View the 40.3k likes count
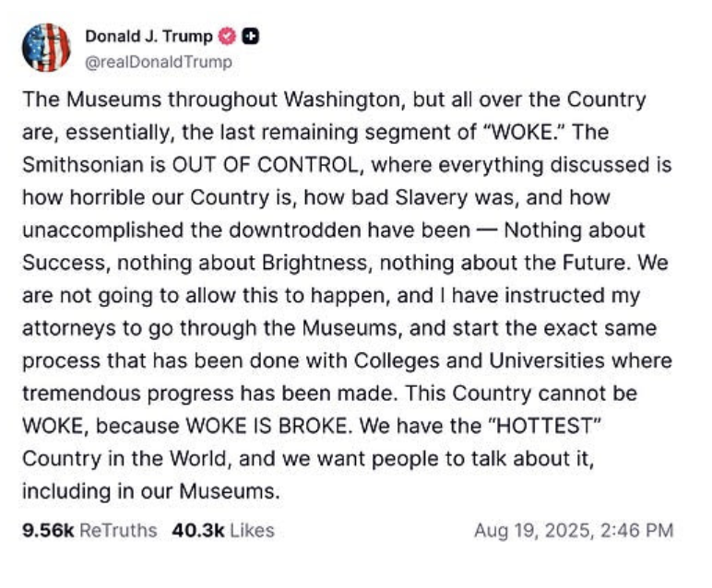Image resolution: width=712 pixels, height=588 pixels. click(x=198, y=530)
